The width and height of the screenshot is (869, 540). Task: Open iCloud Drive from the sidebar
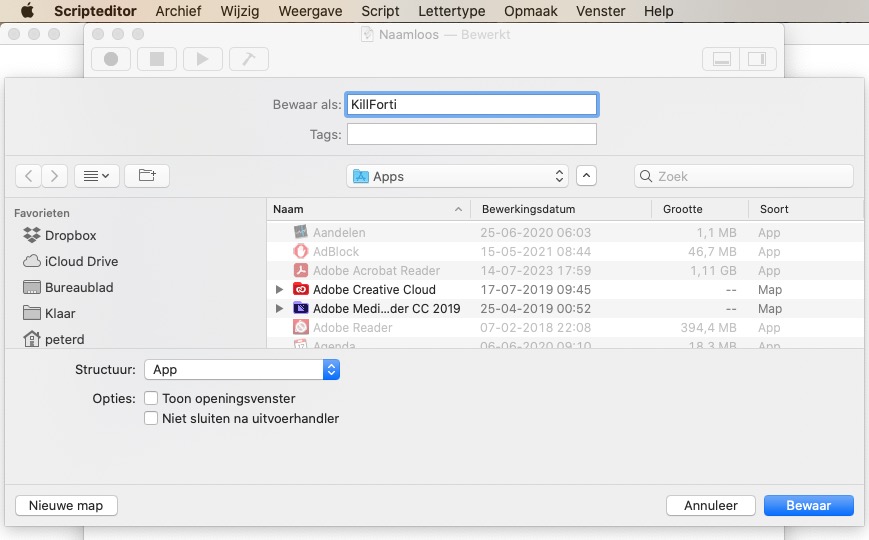pyautogui.click(x=81, y=262)
